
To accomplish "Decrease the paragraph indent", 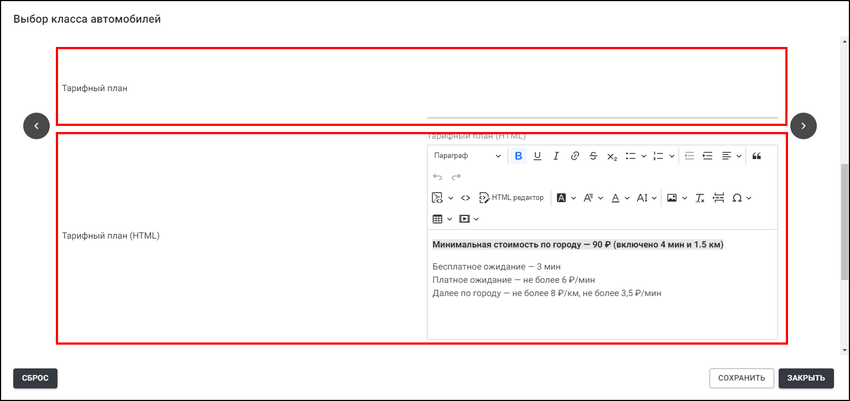I will (x=689, y=156).
